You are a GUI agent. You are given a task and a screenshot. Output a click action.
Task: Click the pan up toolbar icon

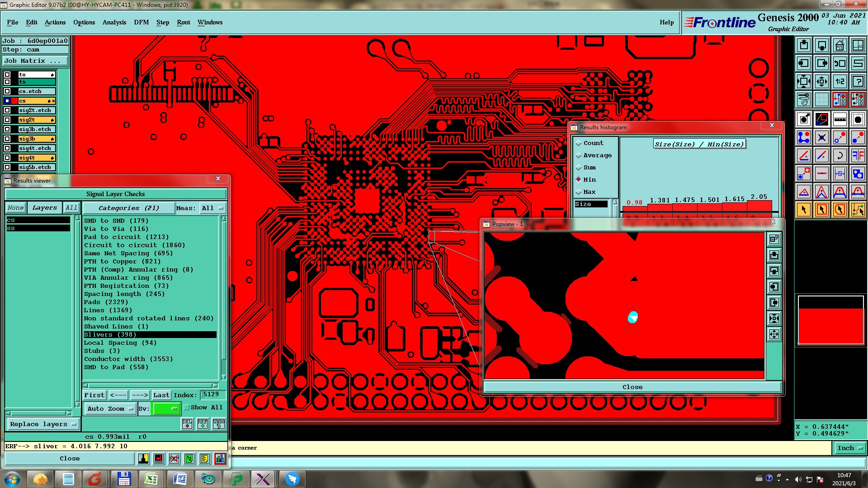[803, 45]
